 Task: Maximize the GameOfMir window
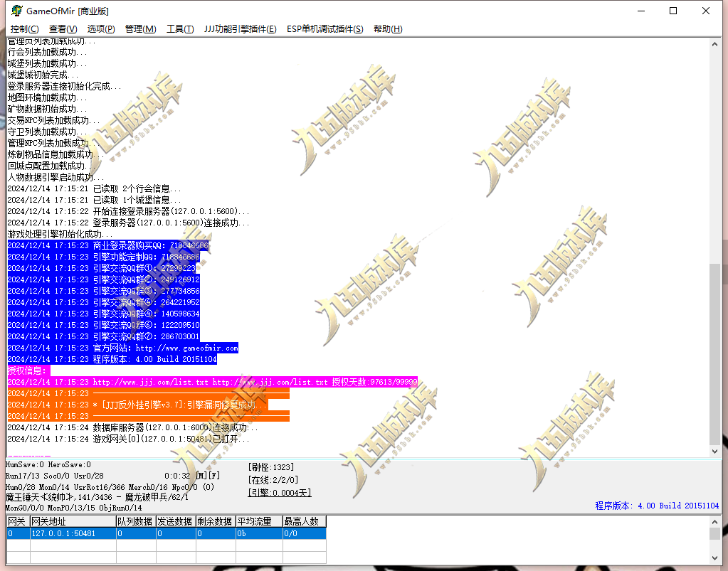coord(673,11)
